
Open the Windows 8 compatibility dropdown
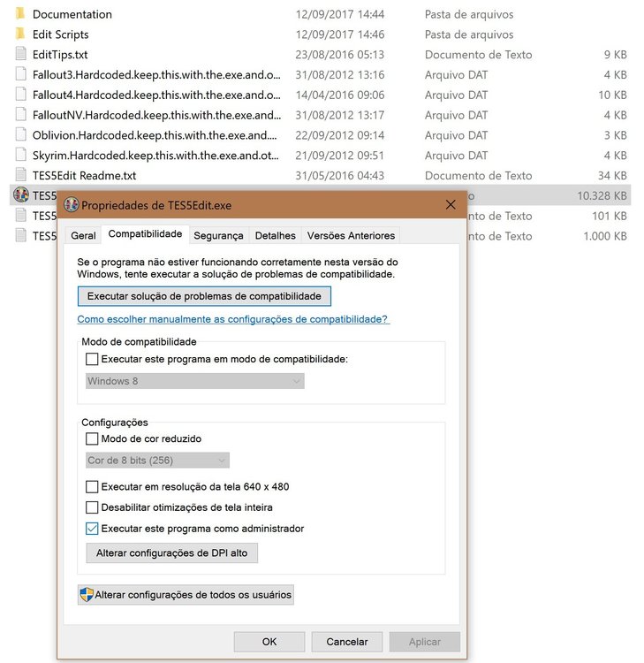tap(195, 381)
